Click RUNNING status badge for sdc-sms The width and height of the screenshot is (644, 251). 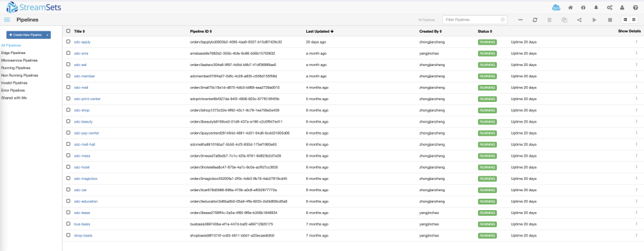click(487, 53)
